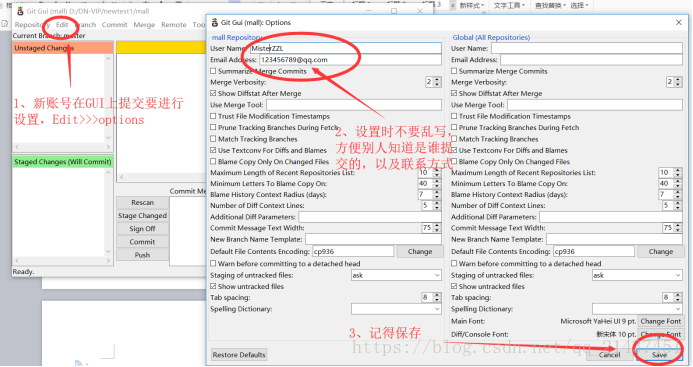
Task: Adjust mall Tab spacing spinner
Action: point(431,298)
